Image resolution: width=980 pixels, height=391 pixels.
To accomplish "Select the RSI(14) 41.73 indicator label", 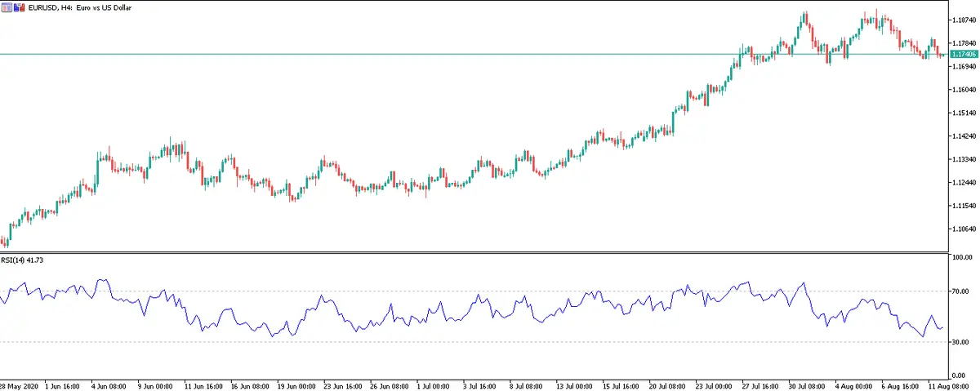I will pyautogui.click(x=27, y=260).
